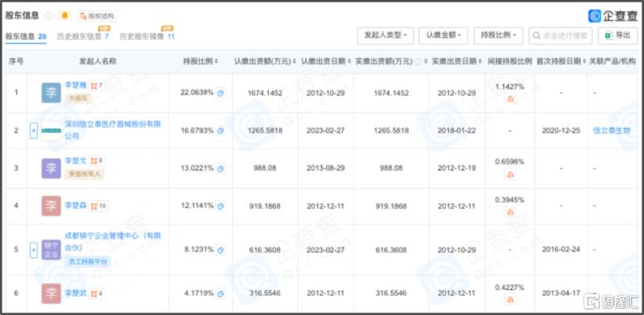Click the pie chart icon beside 16.6793%
The image size is (644, 315).
[221, 131]
